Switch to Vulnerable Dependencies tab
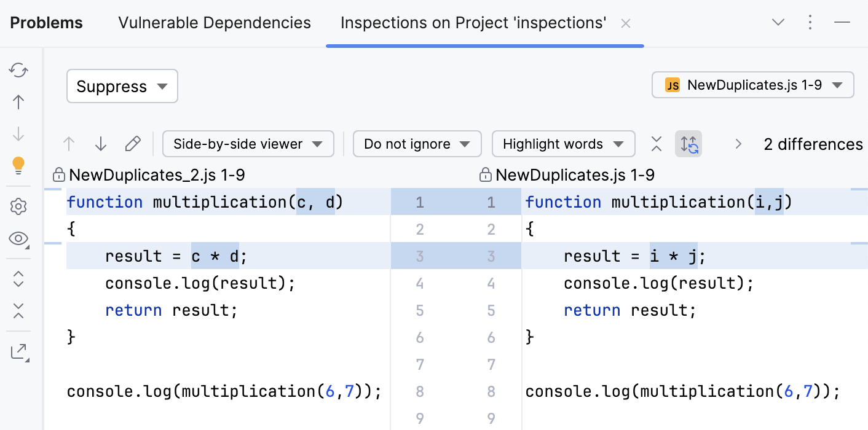This screenshot has width=868, height=430. [x=215, y=23]
